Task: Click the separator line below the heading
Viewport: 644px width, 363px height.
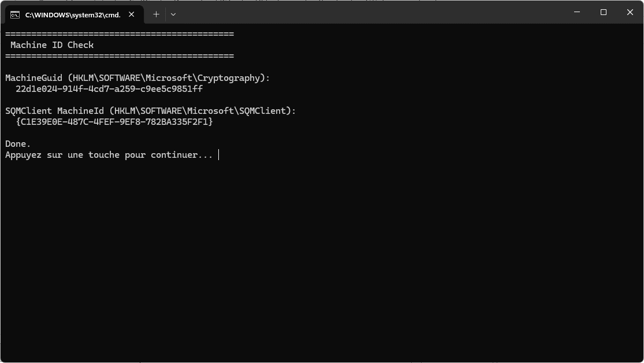Action: click(120, 56)
